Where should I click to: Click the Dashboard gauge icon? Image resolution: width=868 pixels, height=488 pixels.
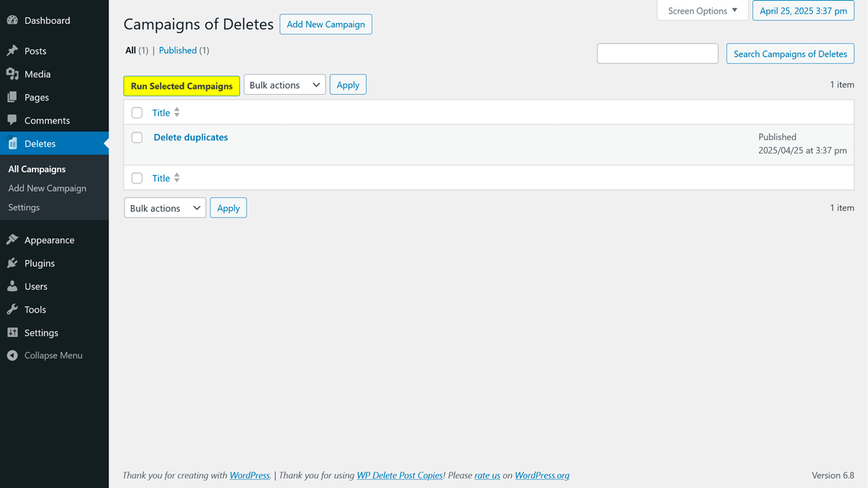(x=12, y=20)
